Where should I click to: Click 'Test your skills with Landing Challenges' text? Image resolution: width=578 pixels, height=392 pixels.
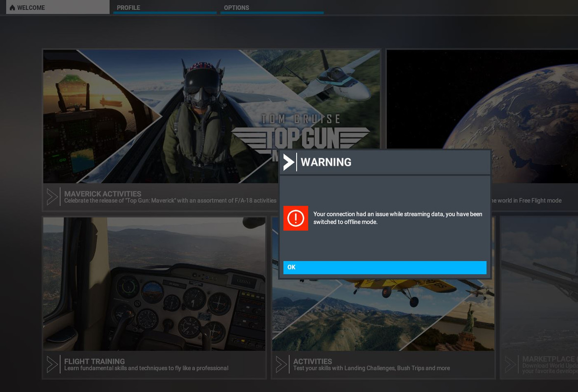point(372,368)
